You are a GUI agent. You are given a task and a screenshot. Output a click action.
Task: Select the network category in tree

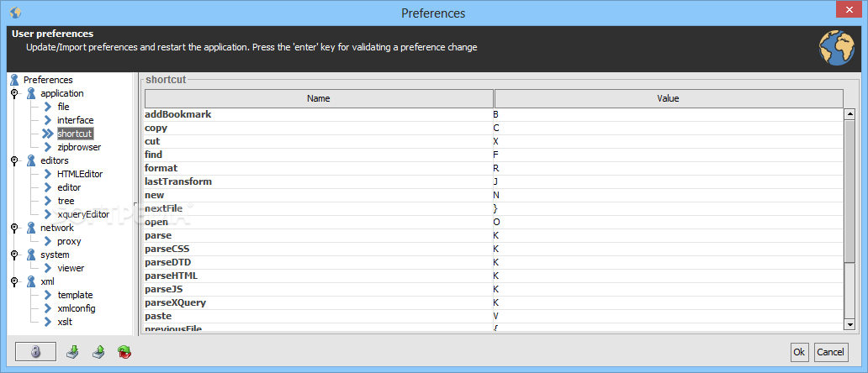(57, 228)
